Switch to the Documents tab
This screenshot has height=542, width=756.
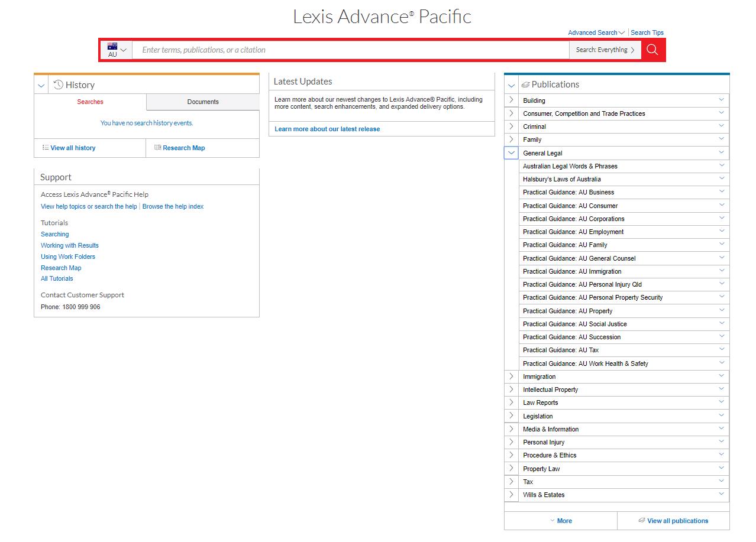(202, 102)
